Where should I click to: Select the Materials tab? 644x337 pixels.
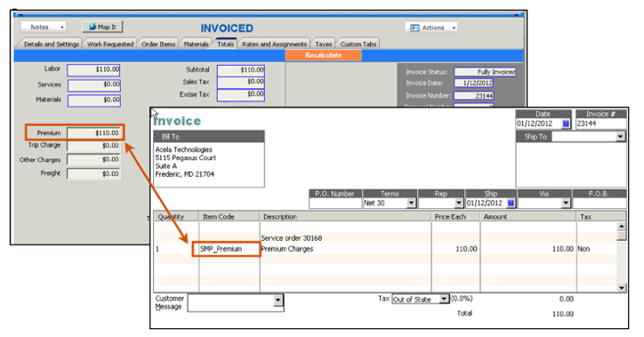(196, 44)
